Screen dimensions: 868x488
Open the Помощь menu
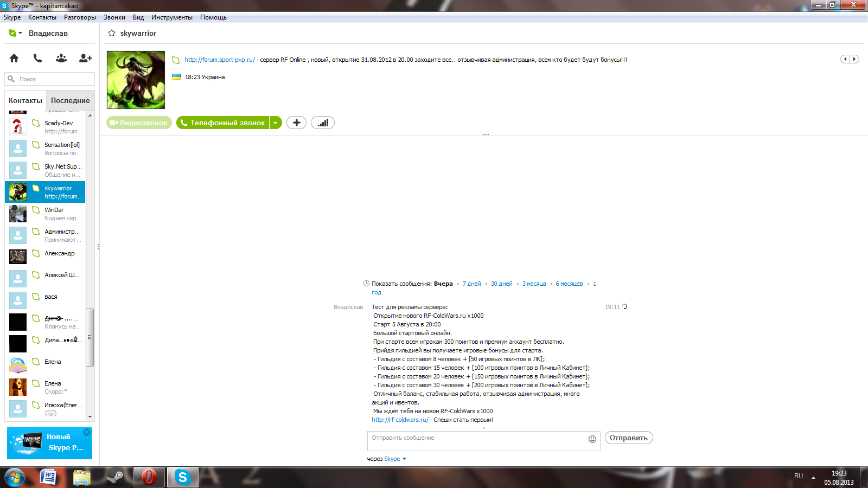213,17
